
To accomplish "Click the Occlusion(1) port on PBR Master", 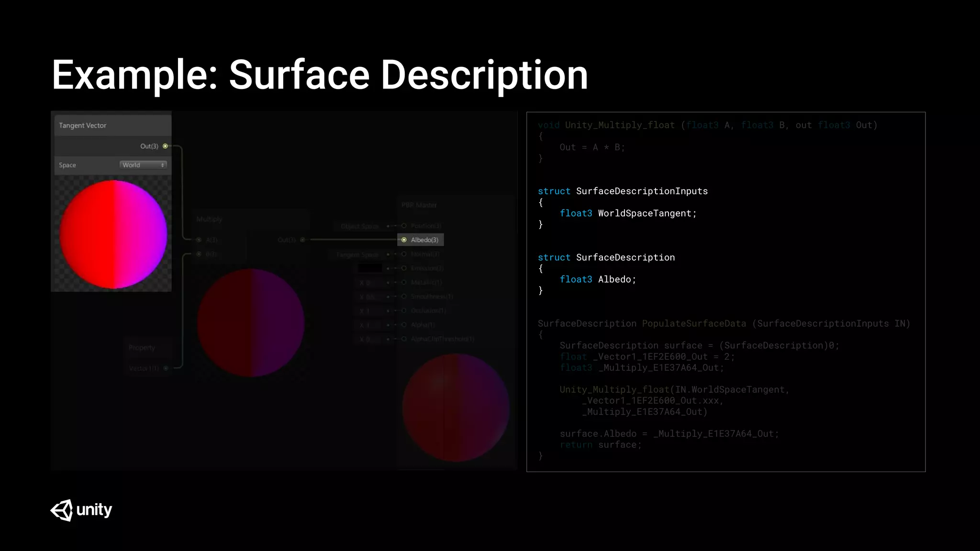I will click(x=404, y=310).
